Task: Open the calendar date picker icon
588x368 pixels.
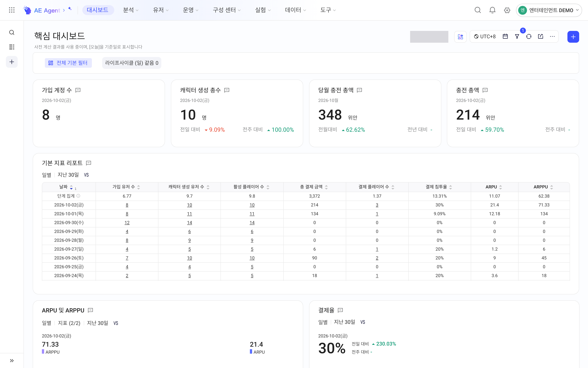Action: [505, 36]
